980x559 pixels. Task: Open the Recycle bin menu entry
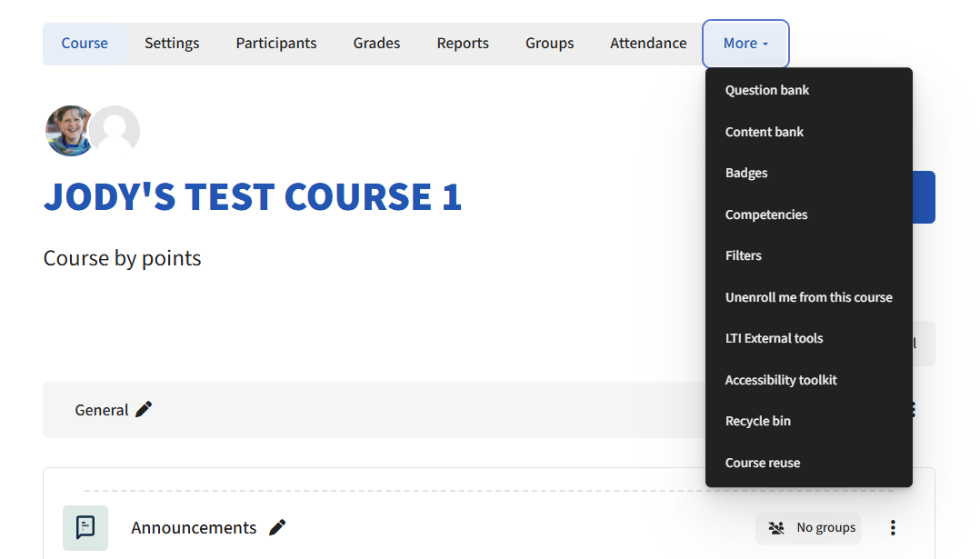pos(757,421)
